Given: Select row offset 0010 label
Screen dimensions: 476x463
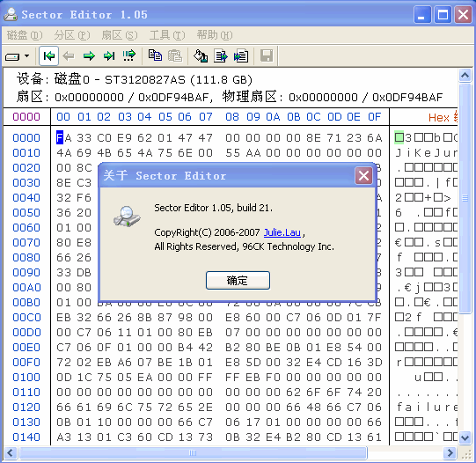Looking at the screenshot, I should coord(26,152).
